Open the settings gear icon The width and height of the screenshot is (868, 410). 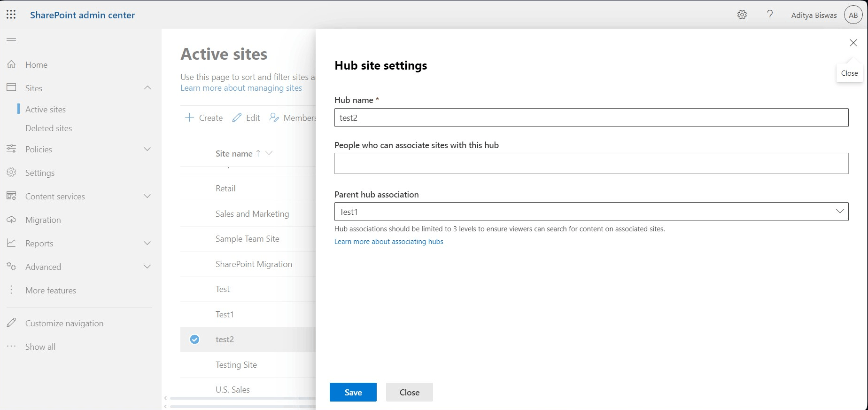(742, 15)
